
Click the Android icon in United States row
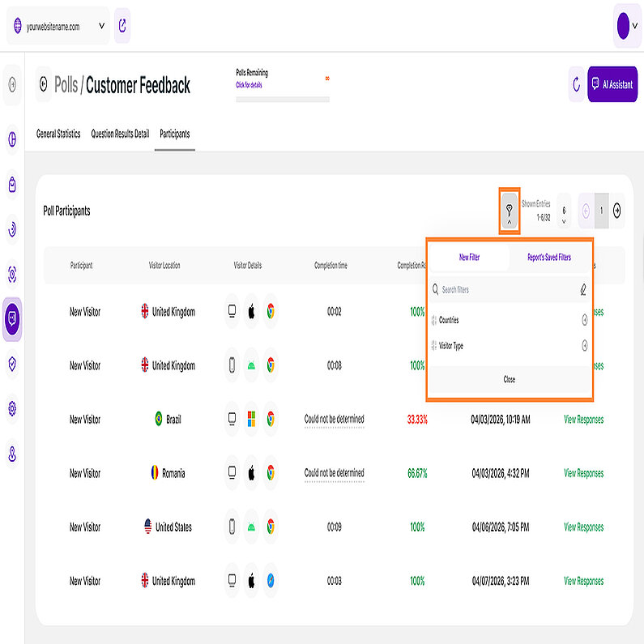pos(251,527)
